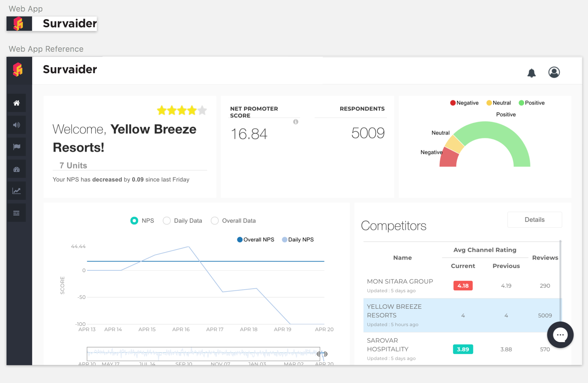Viewport: 588px width, 383px height.
Task: Open the flag icon in the sidebar
Action: click(17, 147)
